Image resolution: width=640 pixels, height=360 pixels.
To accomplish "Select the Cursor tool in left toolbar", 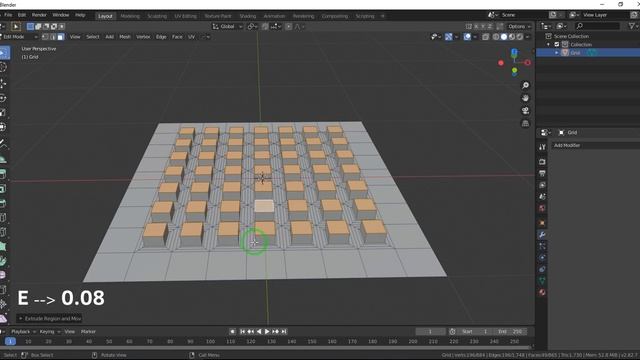I will 3,67.
